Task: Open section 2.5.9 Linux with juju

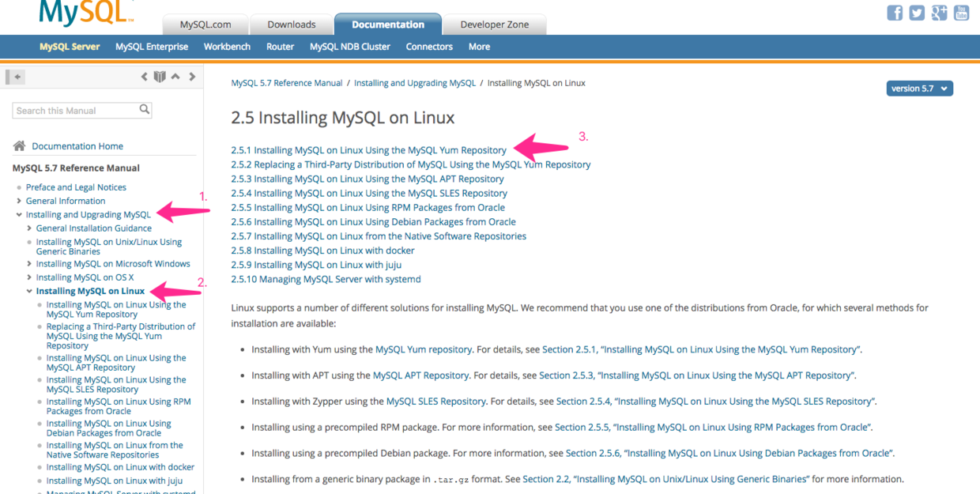Action: pos(317,265)
